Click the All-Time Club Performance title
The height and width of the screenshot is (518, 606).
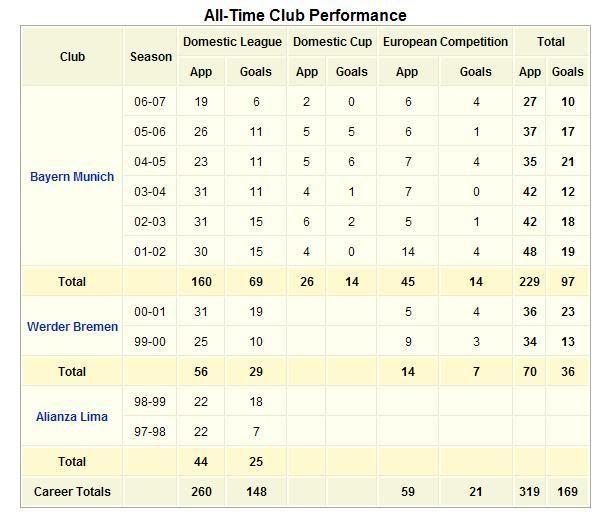[305, 15]
